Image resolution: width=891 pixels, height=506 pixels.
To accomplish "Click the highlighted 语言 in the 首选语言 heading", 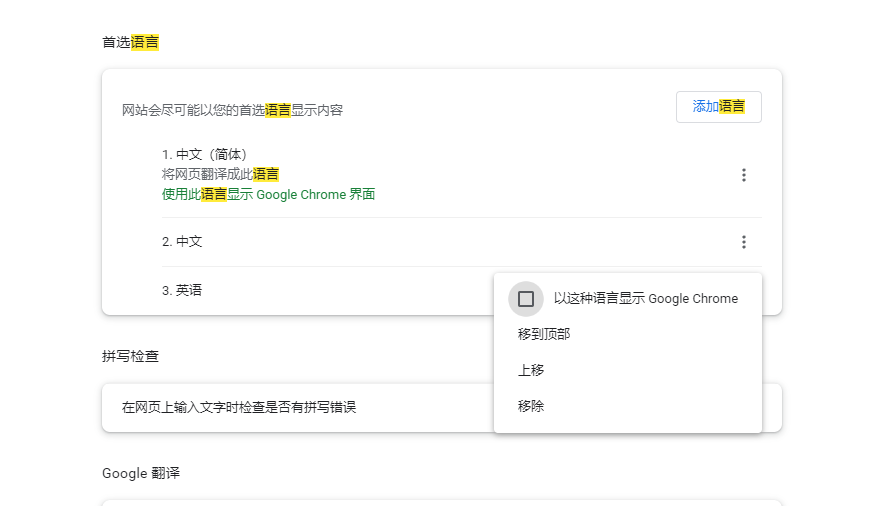I will coord(145,42).
